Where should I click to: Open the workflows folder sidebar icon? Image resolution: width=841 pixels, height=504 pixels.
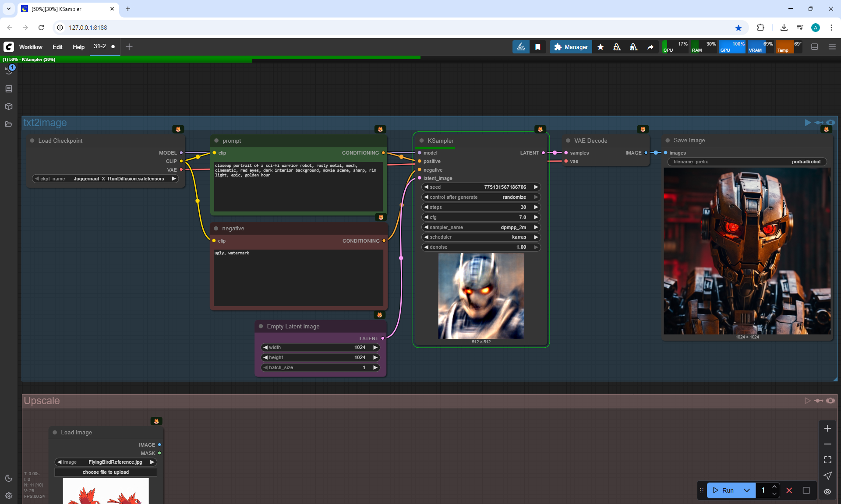coord(9,124)
